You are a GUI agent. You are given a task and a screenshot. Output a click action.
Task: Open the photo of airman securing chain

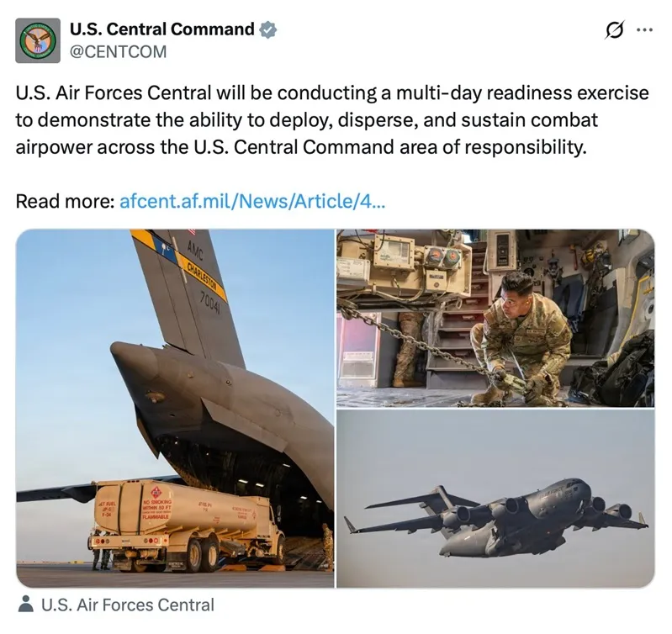(x=495, y=319)
